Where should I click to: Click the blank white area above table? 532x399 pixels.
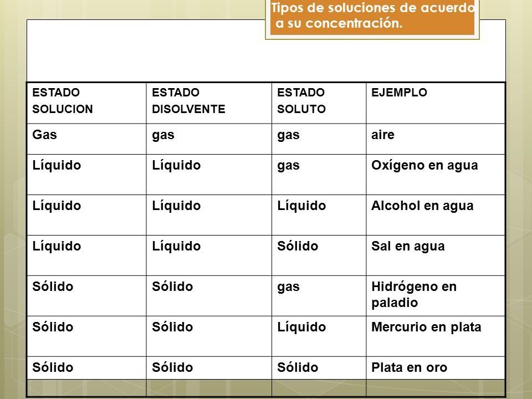(x=146, y=51)
